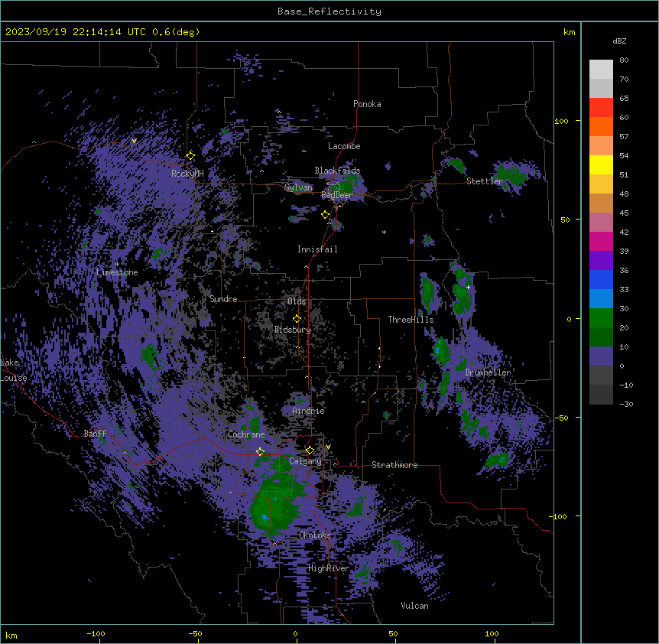This screenshot has height=644, width=659.
Task: Click the yellow station marker below Cochrane
Action: [260, 452]
